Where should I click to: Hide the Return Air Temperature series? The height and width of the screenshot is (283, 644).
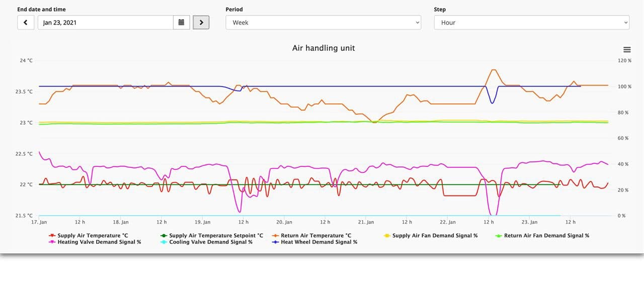pos(316,235)
